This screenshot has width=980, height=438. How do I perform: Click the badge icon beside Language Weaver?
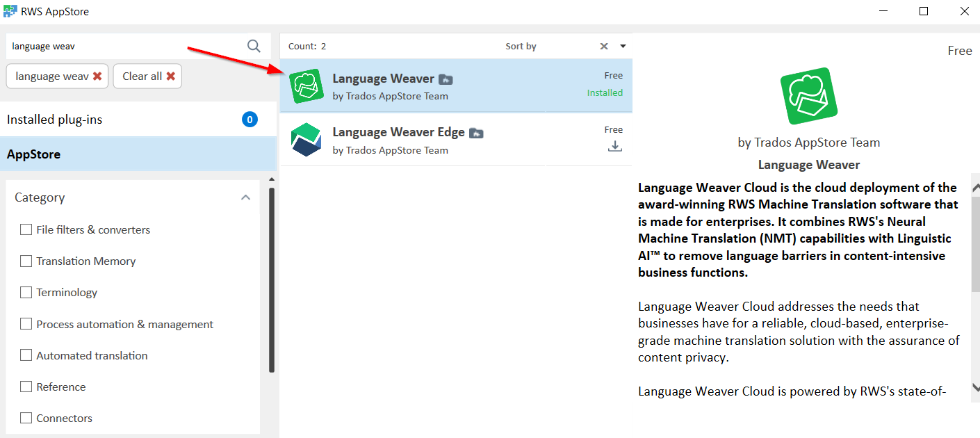[446, 79]
